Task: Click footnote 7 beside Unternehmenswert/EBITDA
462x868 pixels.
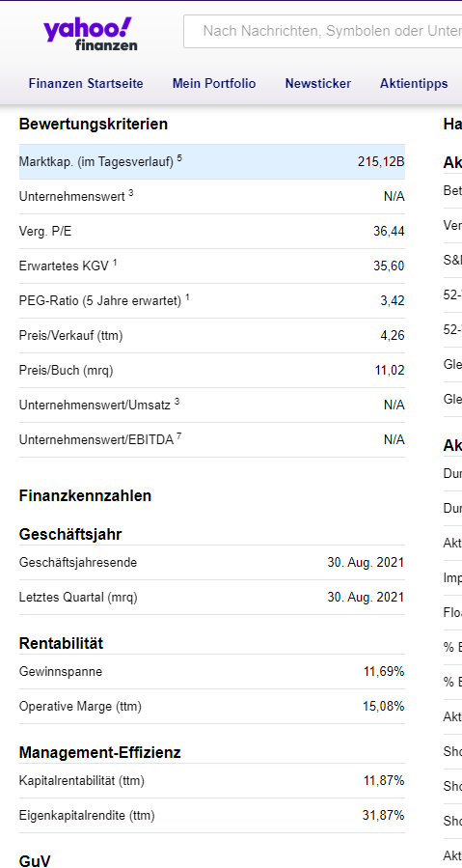Action: (179, 436)
